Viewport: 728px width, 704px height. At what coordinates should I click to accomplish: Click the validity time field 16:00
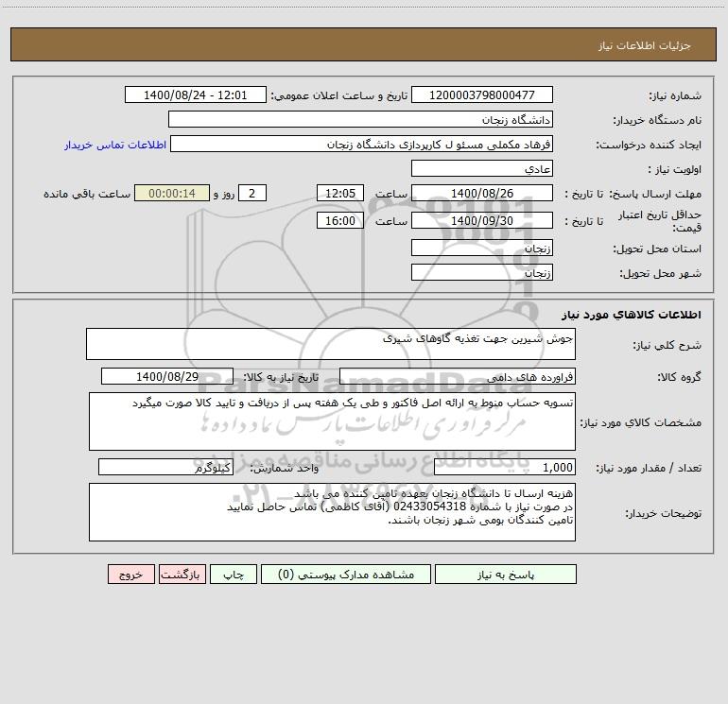339,220
